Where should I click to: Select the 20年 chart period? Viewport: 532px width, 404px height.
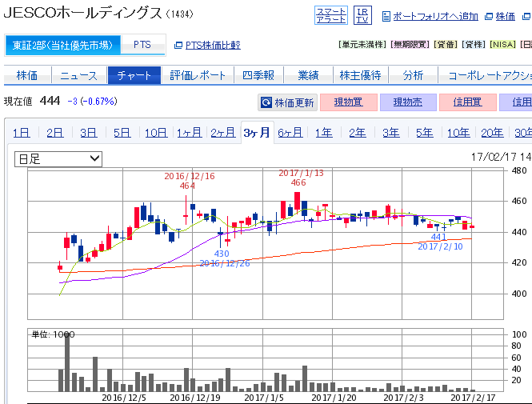[x=492, y=133]
